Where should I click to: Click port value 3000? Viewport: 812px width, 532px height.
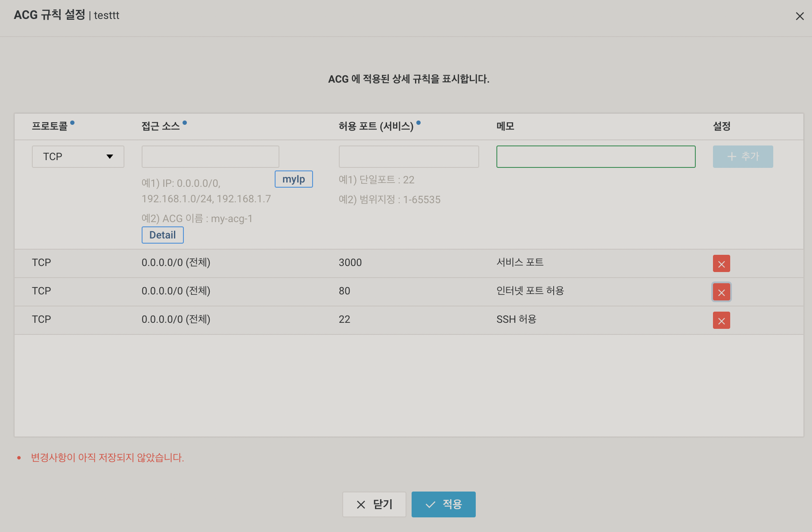[350, 263]
